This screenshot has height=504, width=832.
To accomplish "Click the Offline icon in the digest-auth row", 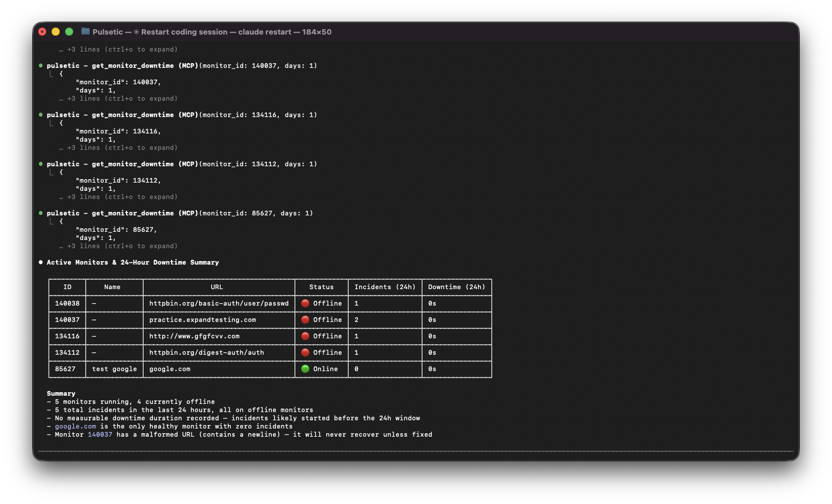I will [x=304, y=352].
